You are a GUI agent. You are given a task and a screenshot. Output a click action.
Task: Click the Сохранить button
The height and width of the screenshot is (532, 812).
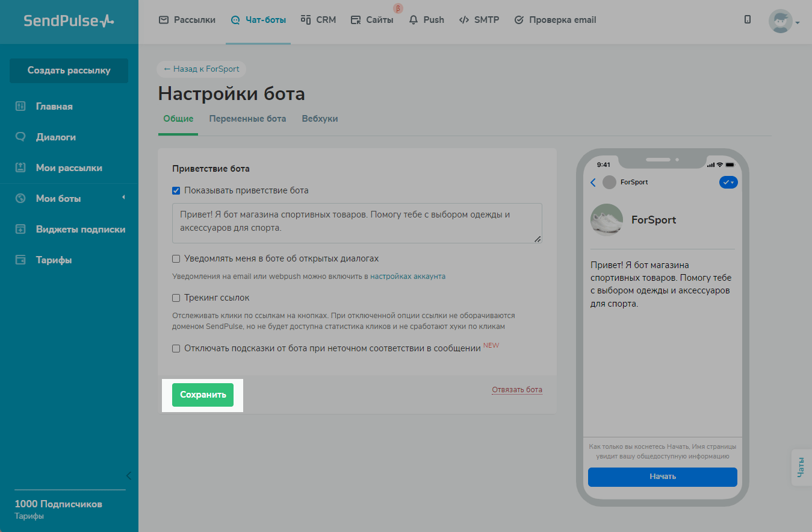pos(203,395)
